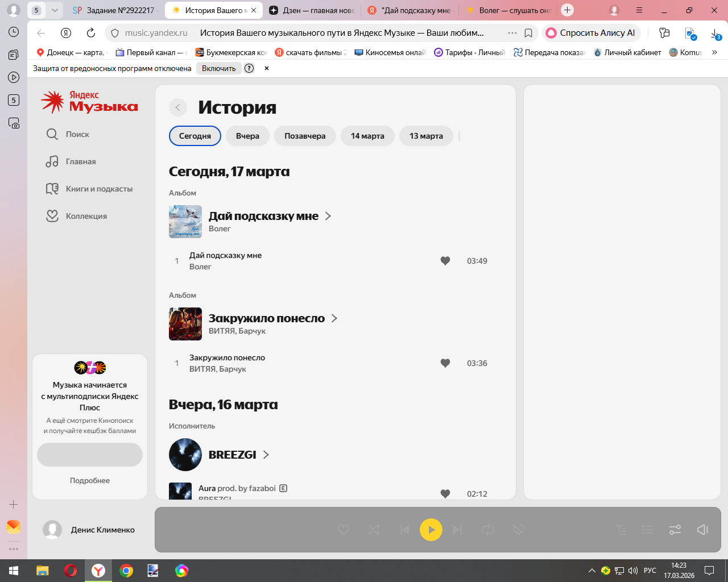Open player sound settings sliders icon
Image resolution: width=728 pixels, height=582 pixels.
point(675,530)
